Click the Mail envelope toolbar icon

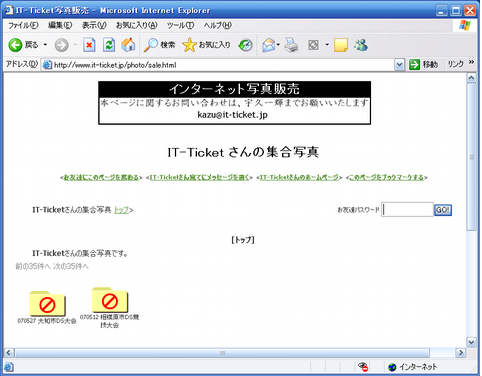tap(269, 45)
